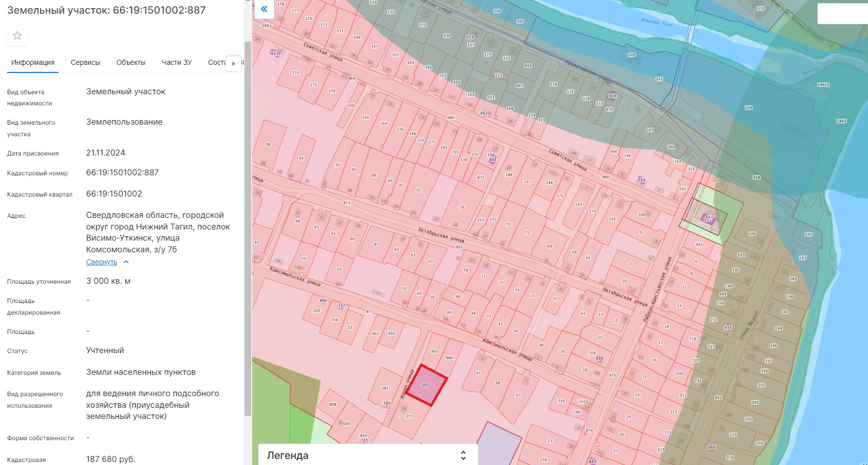The image size is (868, 465).
Task: Open the Информация tab
Action: tap(33, 62)
